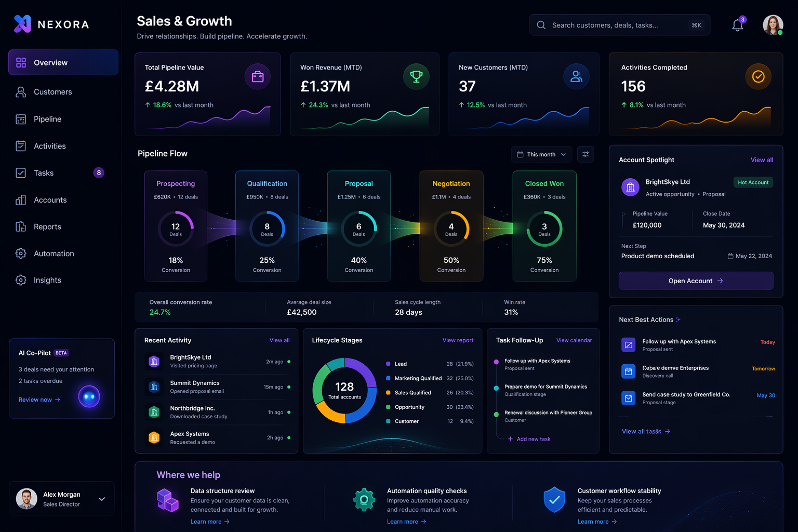This screenshot has width=798, height=532.
Task: Click the Overall conversion rate 24.7% value
Action: click(160, 312)
